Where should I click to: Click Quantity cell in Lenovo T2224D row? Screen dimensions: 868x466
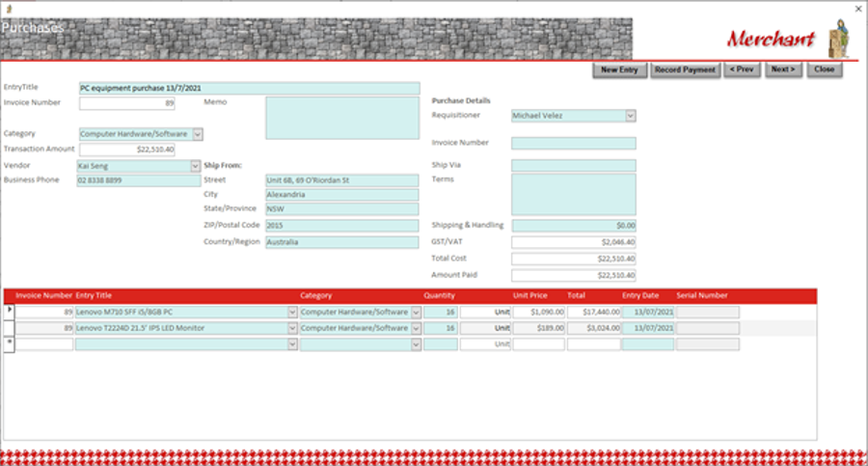[x=441, y=329]
